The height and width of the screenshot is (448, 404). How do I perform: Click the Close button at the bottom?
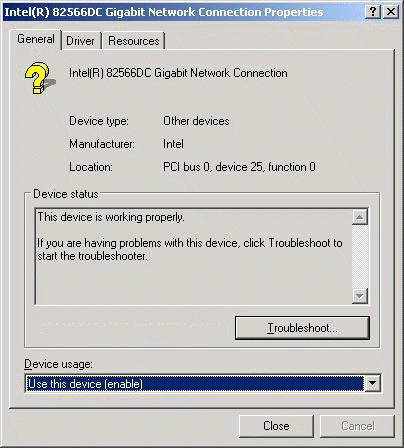pyautogui.click(x=276, y=426)
